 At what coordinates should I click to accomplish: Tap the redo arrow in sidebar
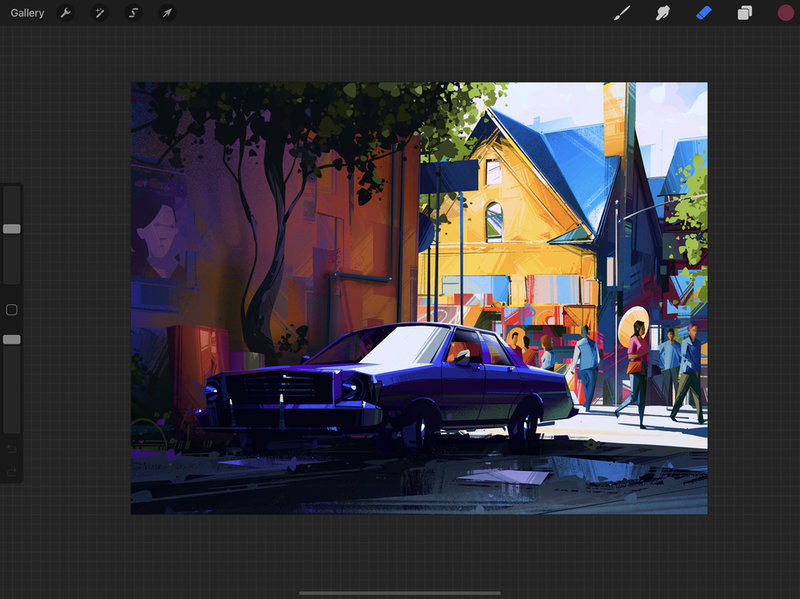(12, 471)
